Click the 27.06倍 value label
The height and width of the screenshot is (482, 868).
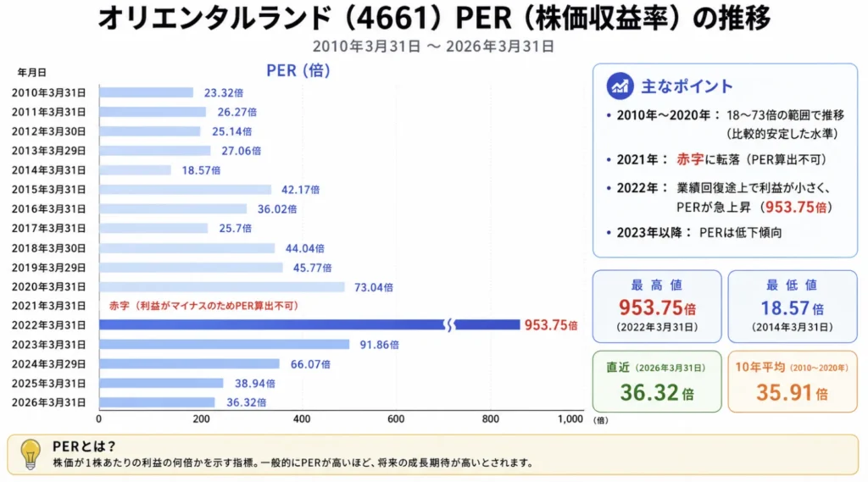point(242,151)
